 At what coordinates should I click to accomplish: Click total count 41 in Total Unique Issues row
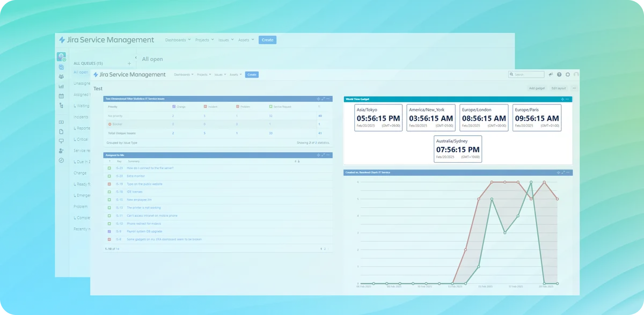click(320, 133)
